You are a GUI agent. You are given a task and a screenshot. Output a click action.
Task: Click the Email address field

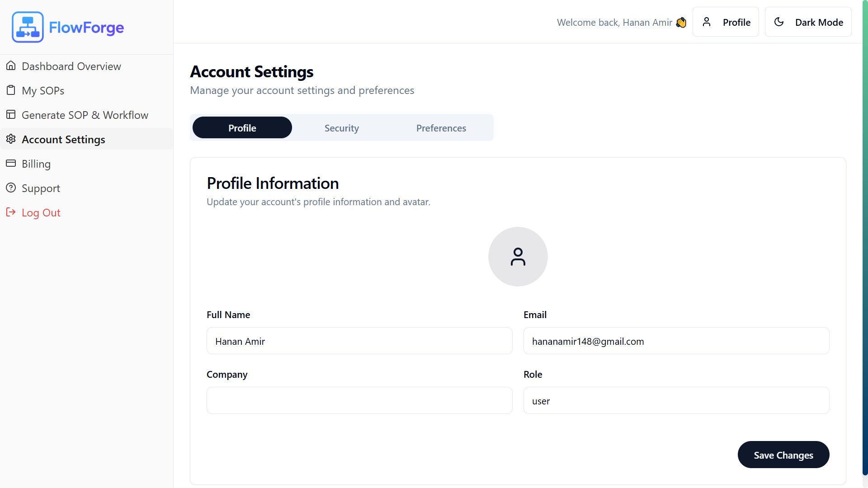coord(676,341)
